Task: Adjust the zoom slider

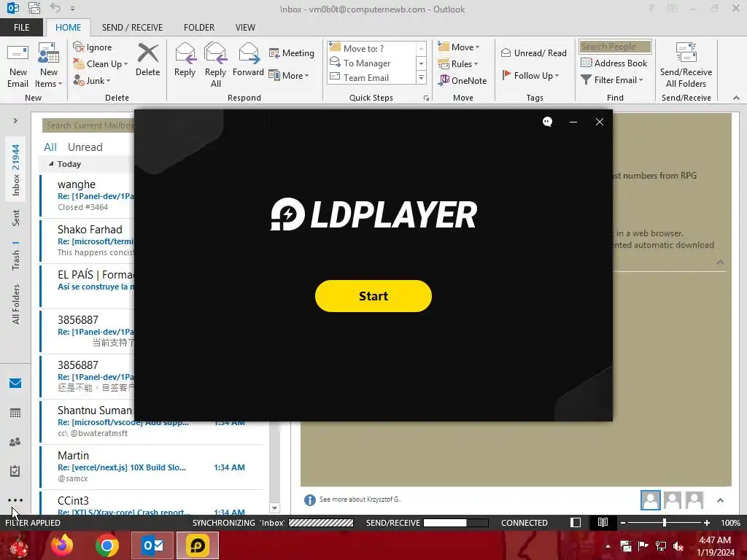Action: (x=665, y=522)
